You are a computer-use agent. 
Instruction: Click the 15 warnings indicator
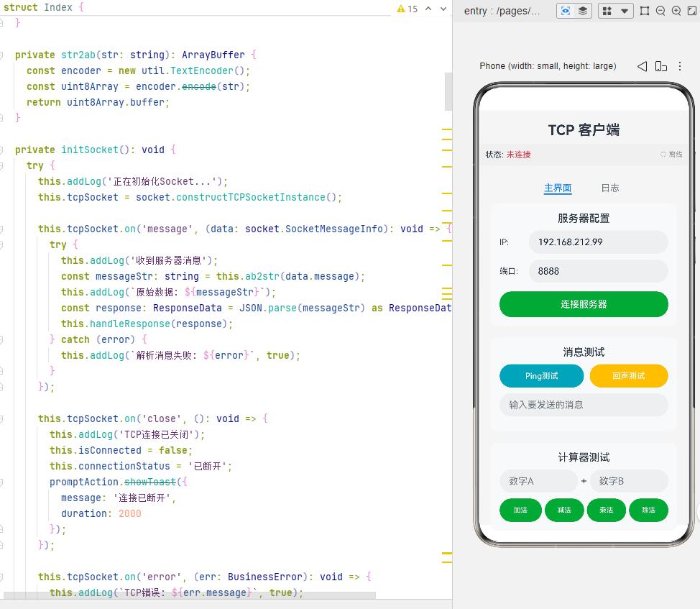point(407,9)
